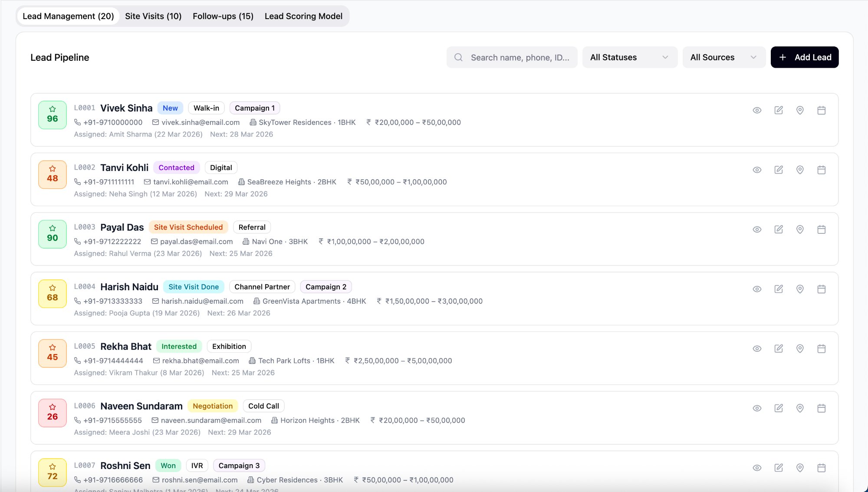Open location pin for Harish Naidu
Viewport: 868px width, 492px height.
click(800, 289)
